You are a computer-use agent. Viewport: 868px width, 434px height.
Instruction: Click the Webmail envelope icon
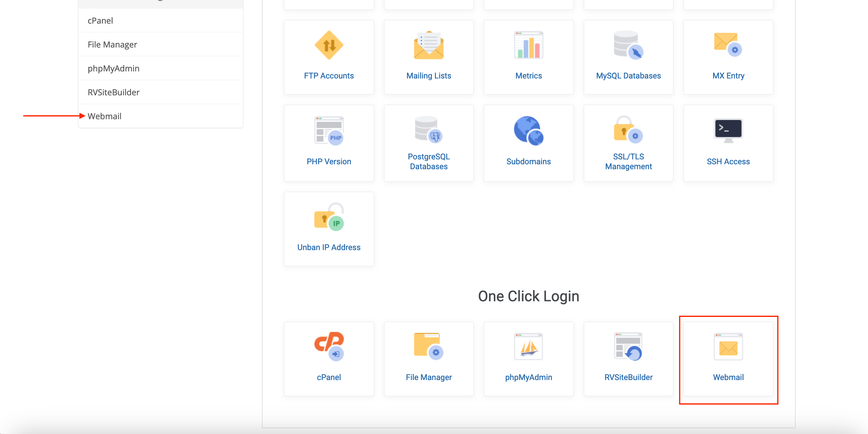click(728, 347)
